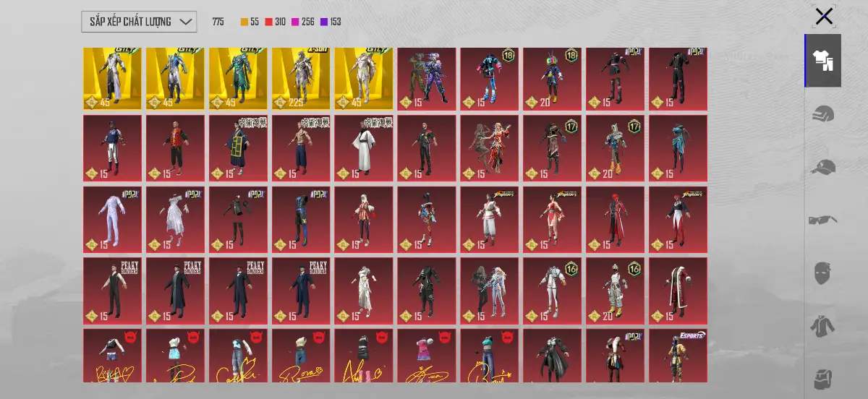This screenshot has height=399, width=868.
Task: Select the King of Fighters red long coat
Action: click(x=616, y=220)
